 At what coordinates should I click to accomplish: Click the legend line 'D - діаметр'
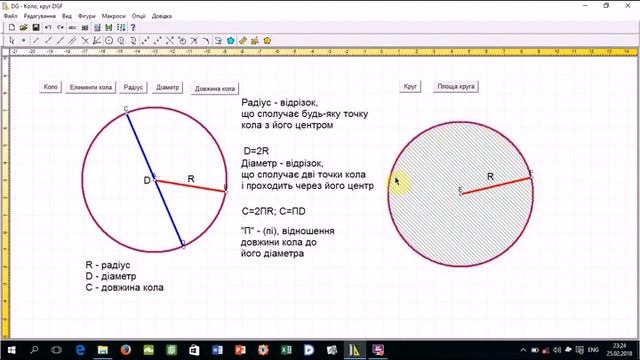111,276
